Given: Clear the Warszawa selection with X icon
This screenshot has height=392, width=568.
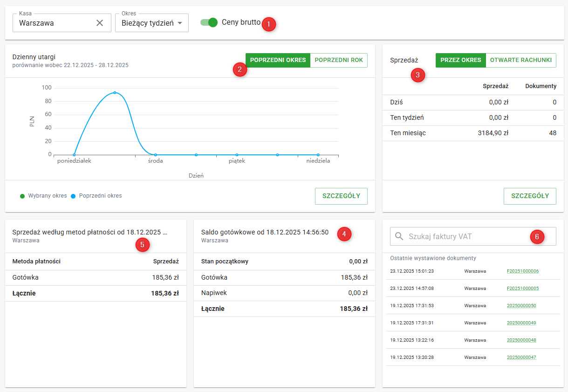Looking at the screenshot, I should [x=100, y=23].
